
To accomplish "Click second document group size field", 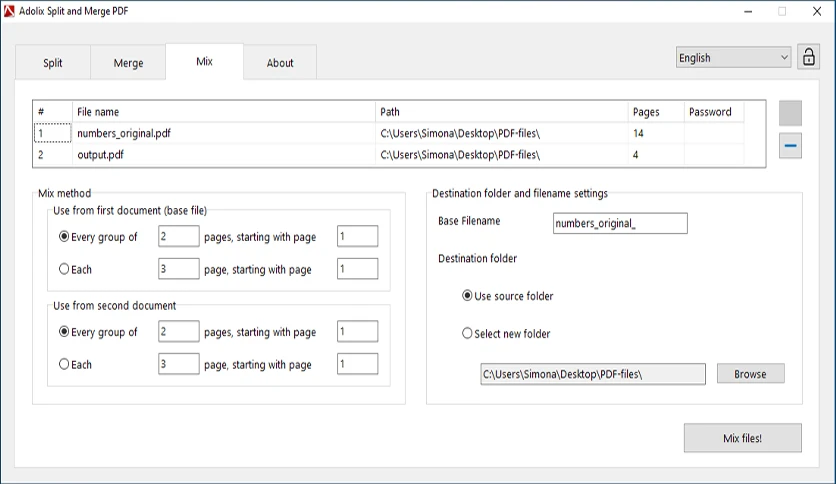I will (x=179, y=331).
